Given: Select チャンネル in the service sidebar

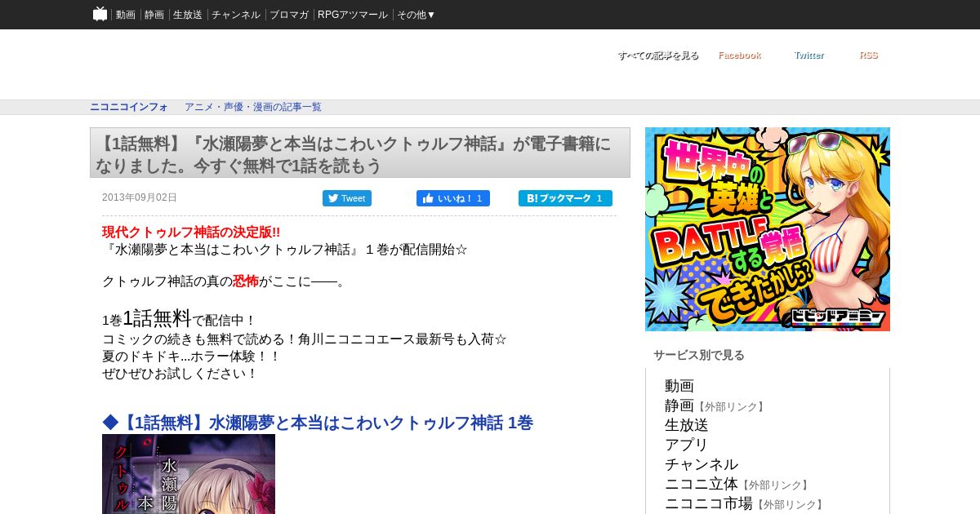Looking at the screenshot, I should coord(702,464).
